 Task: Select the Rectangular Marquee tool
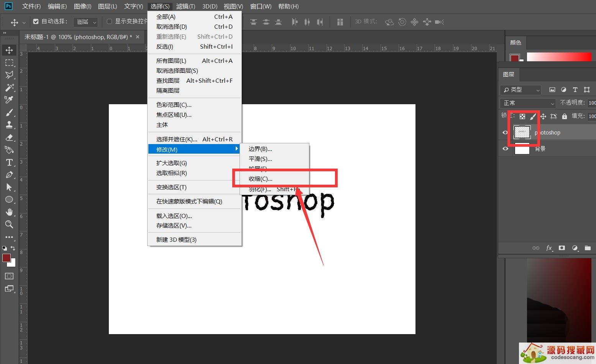pos(9,63)
